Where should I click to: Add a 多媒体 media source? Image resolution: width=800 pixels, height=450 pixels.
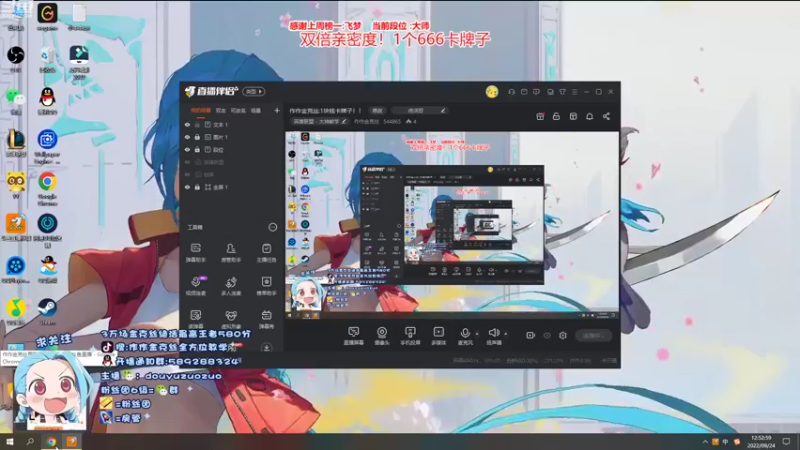[438, 336]
